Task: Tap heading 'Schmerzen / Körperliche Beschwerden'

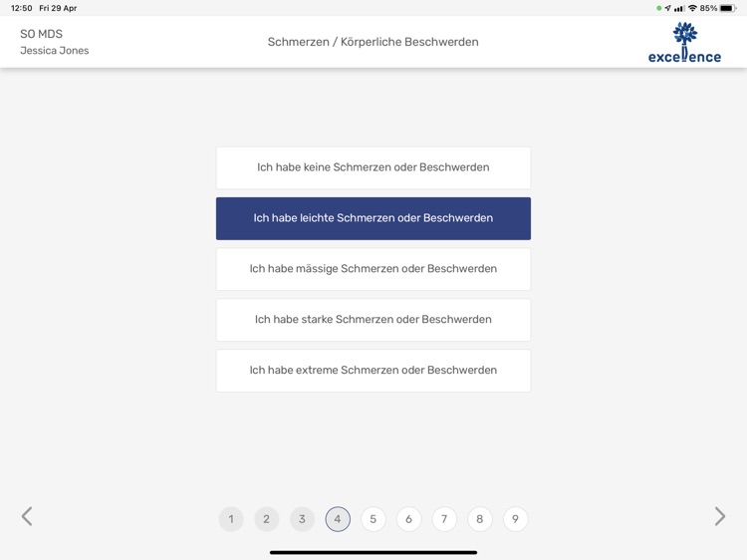Action: click(373, 42)
